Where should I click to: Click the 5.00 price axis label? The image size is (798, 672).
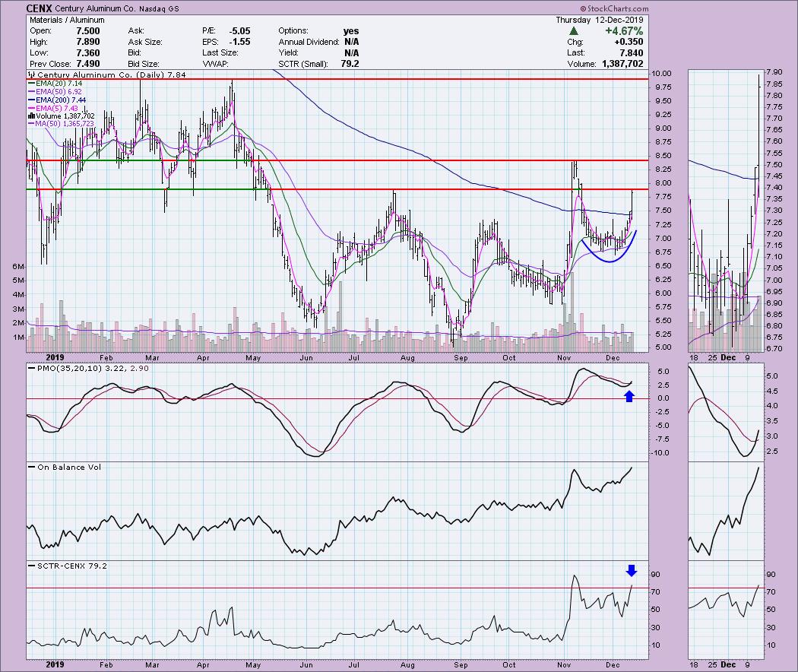(x=662, y=347)
